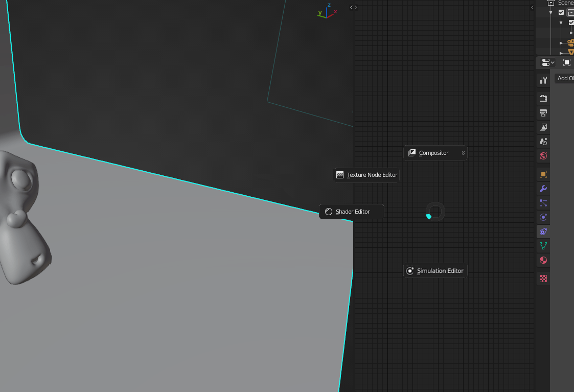
Task: Open the Object Data properties tab
Action: coord(543,246)
